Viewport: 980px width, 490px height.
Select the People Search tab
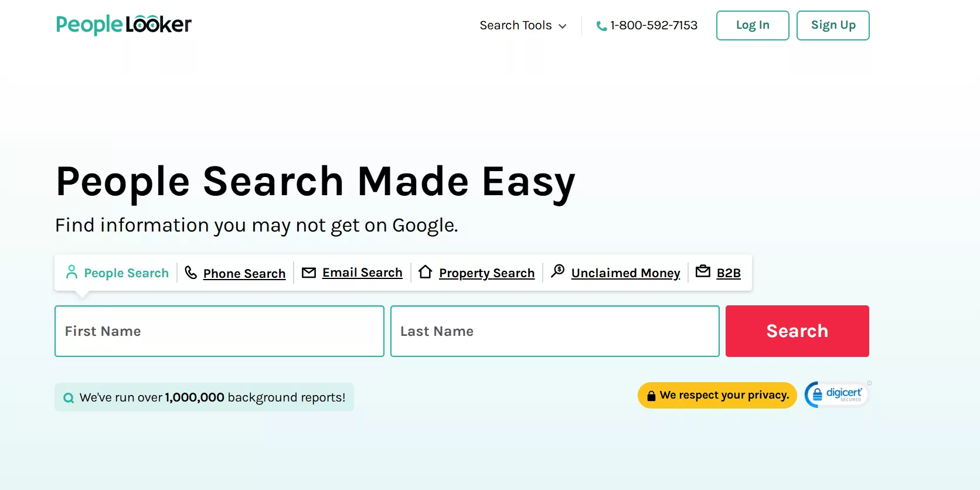coord(117,273)
